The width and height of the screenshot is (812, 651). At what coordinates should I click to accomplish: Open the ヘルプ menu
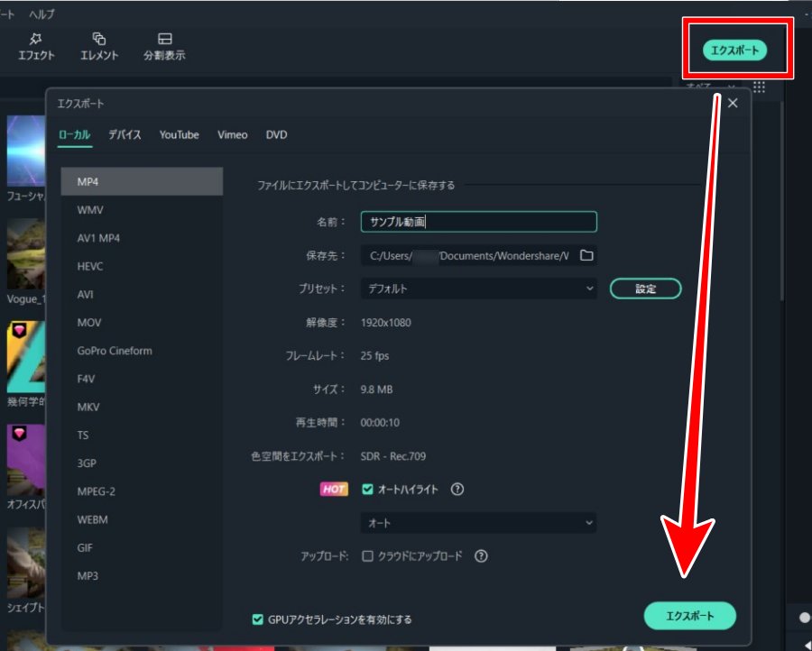(42, 14)
